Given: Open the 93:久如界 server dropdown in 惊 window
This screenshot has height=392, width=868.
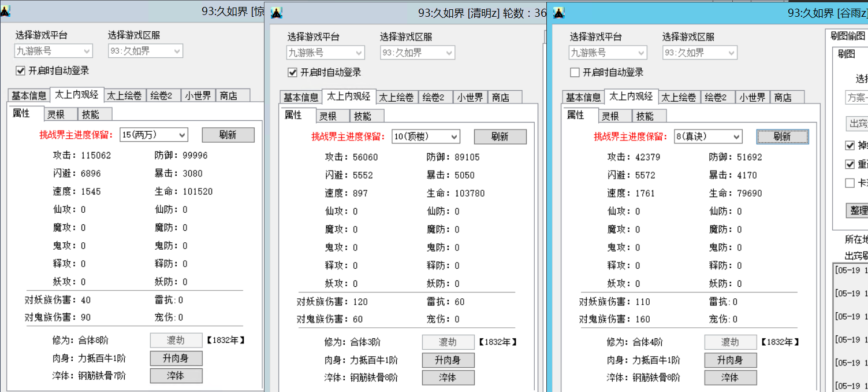Looking at the screenshot, I should 146,51.
